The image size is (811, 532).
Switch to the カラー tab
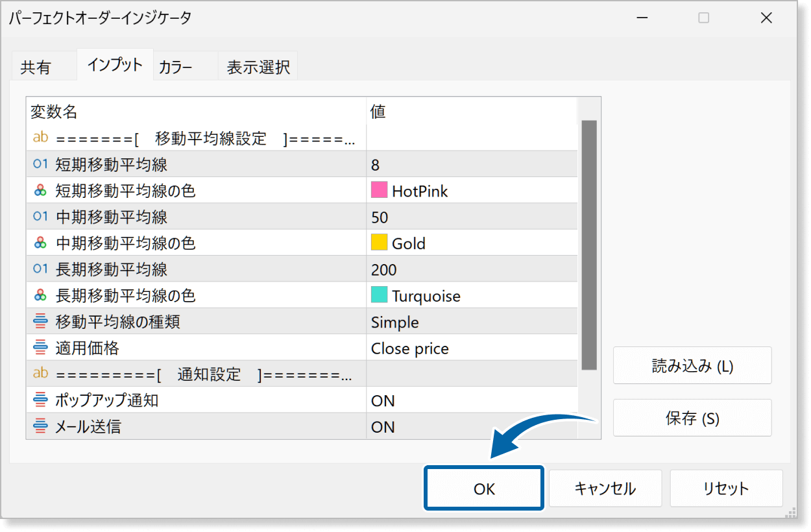click(x=176, y=67)
